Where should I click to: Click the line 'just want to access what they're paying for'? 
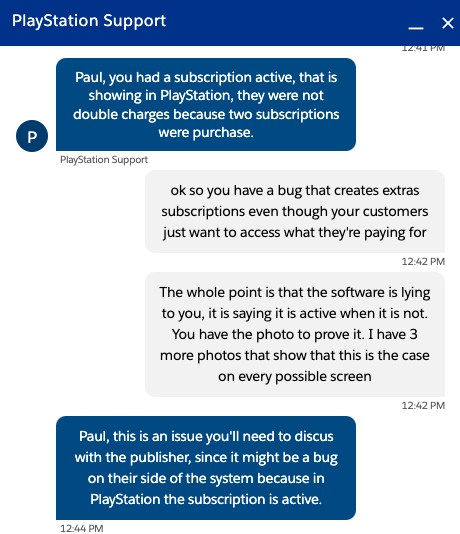point(295,233)
